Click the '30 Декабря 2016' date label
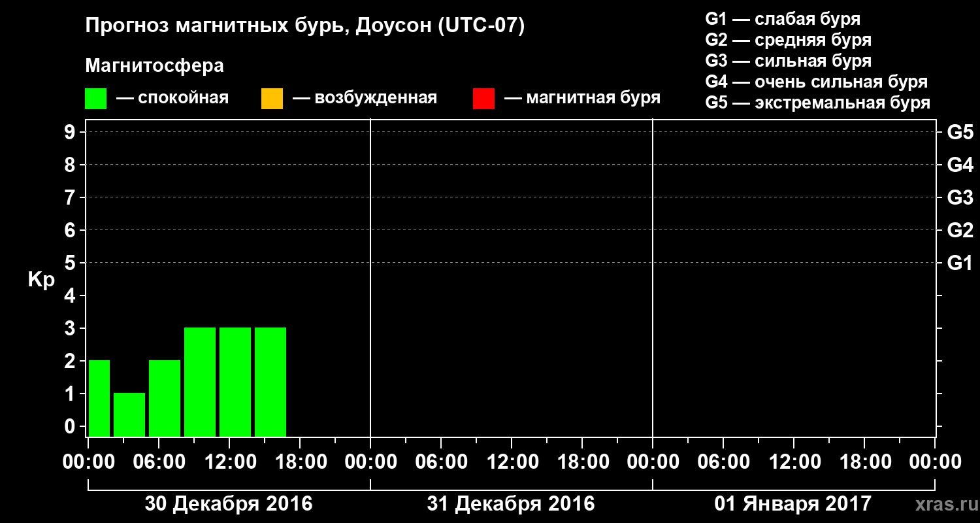The width and height of the screenshot is (980, 523). 229,504
